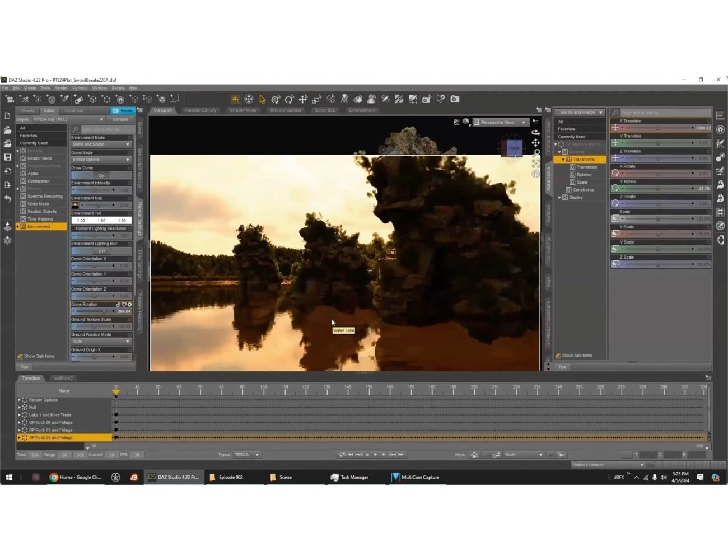Select the Universal manipulator tool
728x560 pixels.
tap(249, 99)
